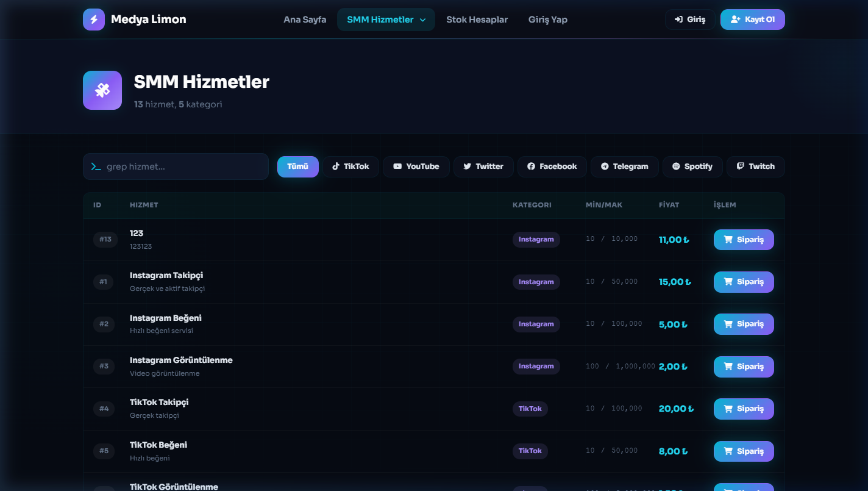Screen dimensions: 868x491
Task: Click the SMM Hizmetler page header icon
Action: 102,90
